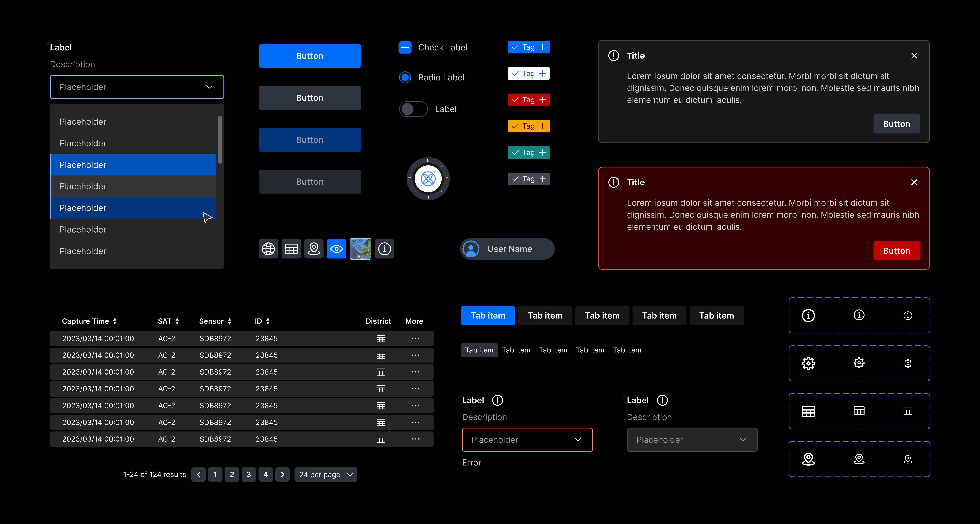Click the dark blue pressed Button
This screenshot has width=980, height=524.
(x=310, y=140)
